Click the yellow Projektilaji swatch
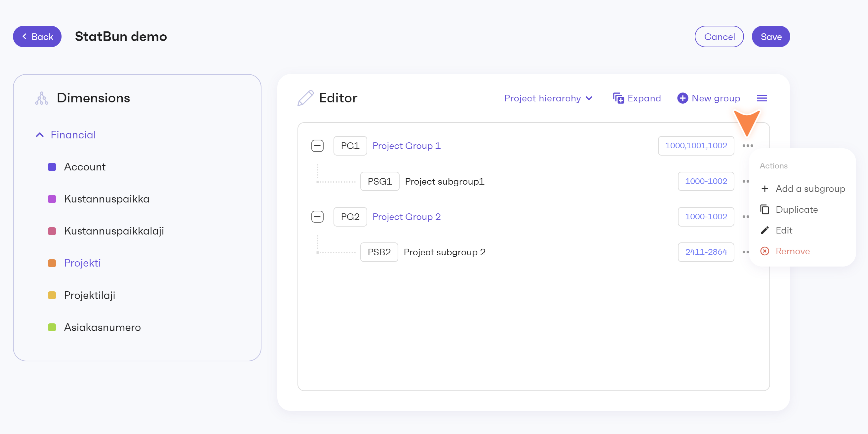 pyautogui.click(x=52, y=295)
